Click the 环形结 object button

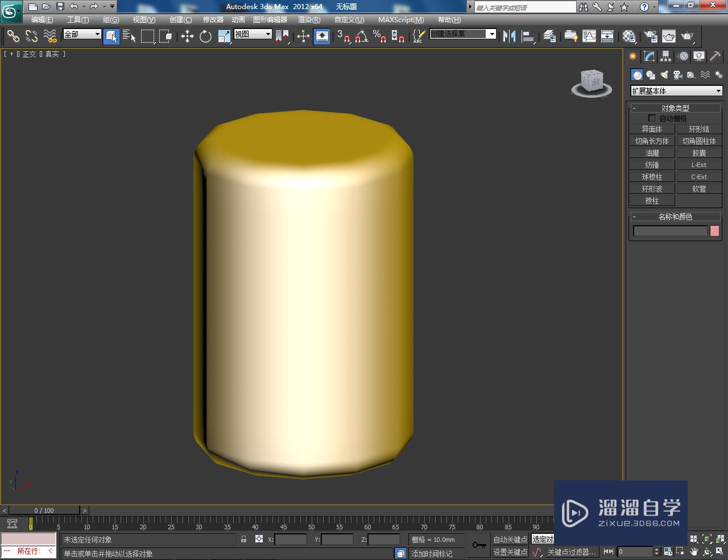click(x=699, y=129)
